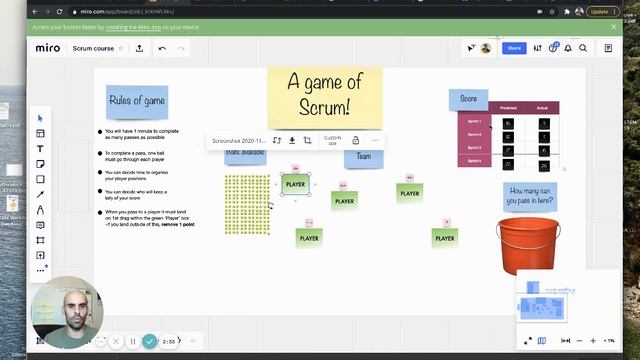Image resolution: width=640 pixels, height=360 pixels.
Task: Click the blue Share button
Action: point(514,48)
